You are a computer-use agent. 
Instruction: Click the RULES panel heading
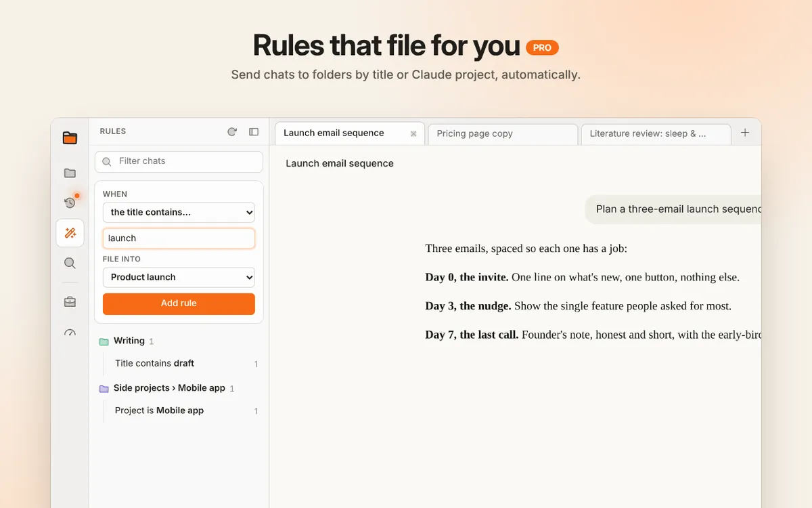click(x=113, y=131)
